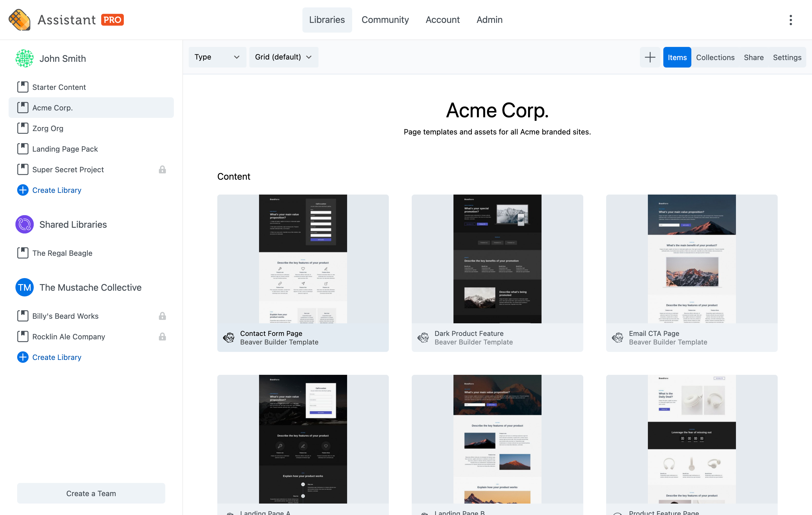Click the Acme Corp. library icon
812x515 pixels.
(x=23, y=108)
